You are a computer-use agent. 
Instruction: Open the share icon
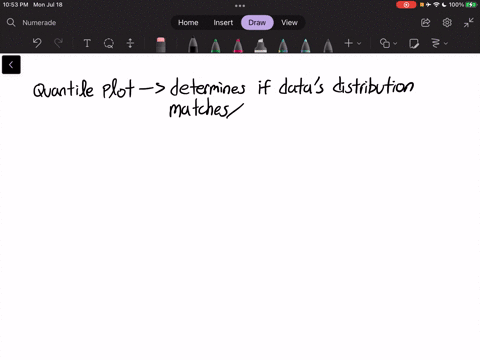(x=425, y=23)
